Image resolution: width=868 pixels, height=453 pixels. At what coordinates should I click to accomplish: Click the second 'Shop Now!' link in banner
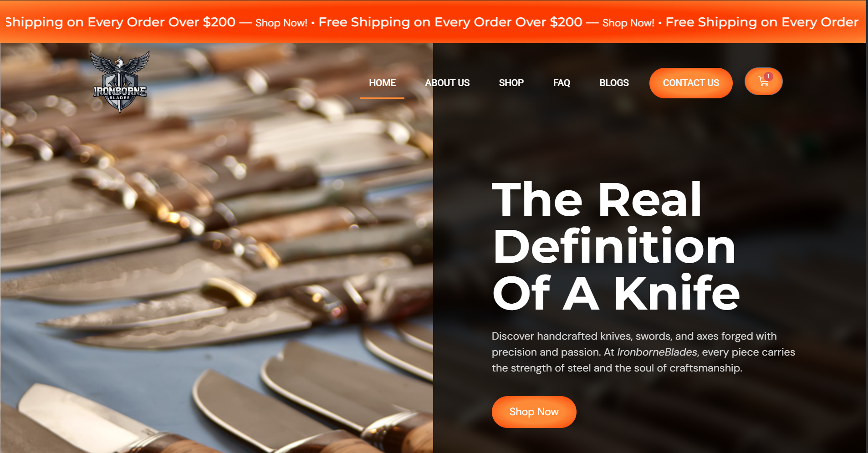coord(628,23)
